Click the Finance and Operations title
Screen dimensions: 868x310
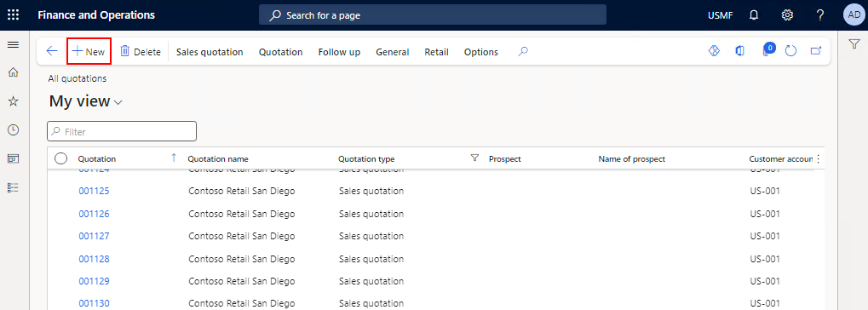(96, 15)
